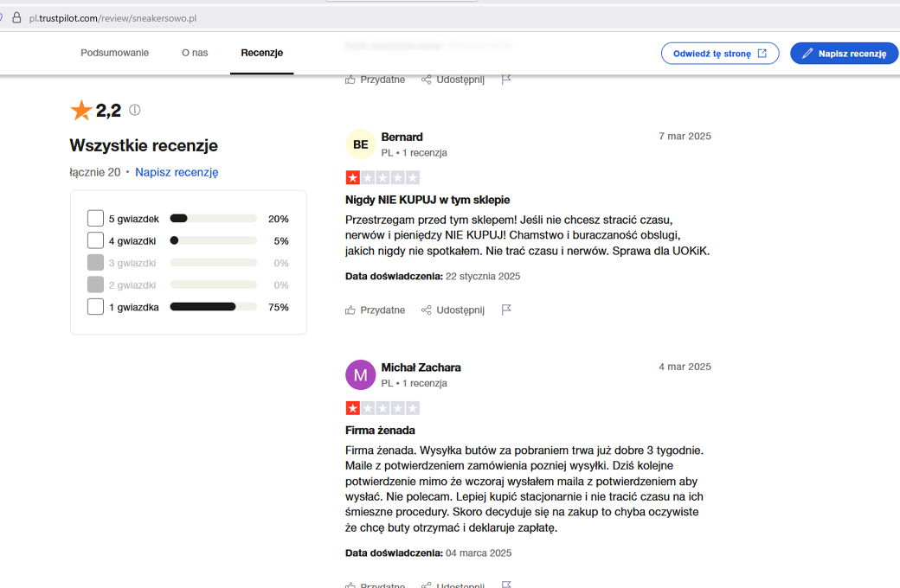
Task: Click Data doświadczenia 04 marca 2025 text
Action: (x=428, y=553)
